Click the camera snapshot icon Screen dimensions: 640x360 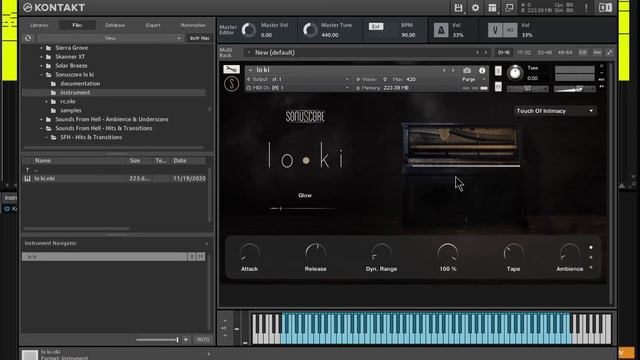467,71
